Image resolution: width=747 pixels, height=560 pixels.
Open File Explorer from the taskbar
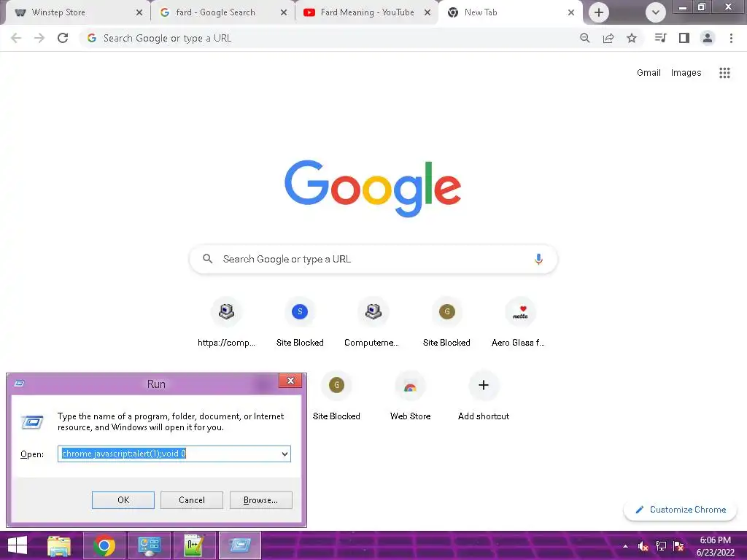pyautogui.click(x=59, y=545)
